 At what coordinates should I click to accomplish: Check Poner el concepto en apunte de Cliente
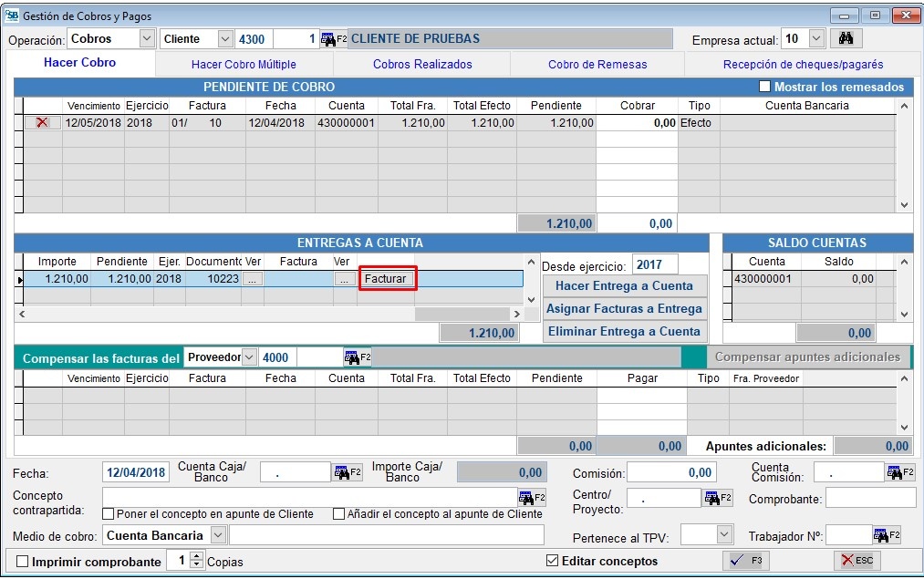pos(109,514)
